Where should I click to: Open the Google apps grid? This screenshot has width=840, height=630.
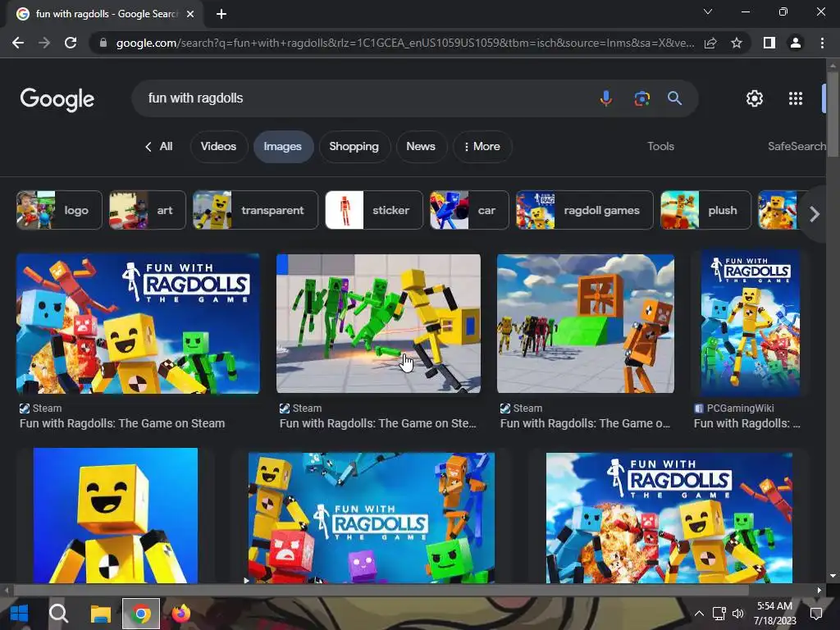click(796, 98)
